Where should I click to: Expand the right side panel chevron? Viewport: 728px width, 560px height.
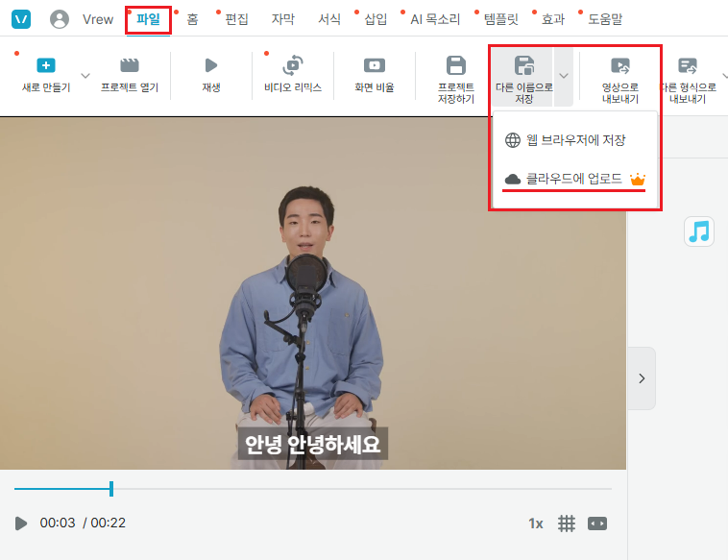point(642,378)
